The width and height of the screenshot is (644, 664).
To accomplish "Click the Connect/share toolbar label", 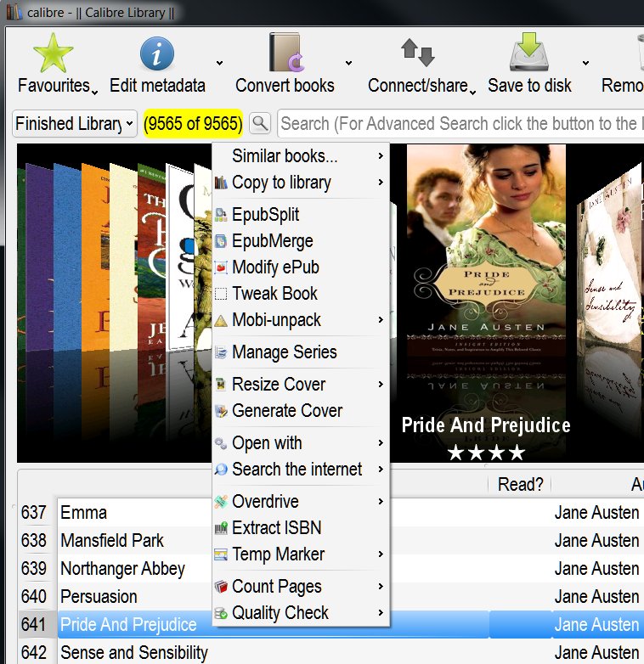I will [x=418, y=86].
